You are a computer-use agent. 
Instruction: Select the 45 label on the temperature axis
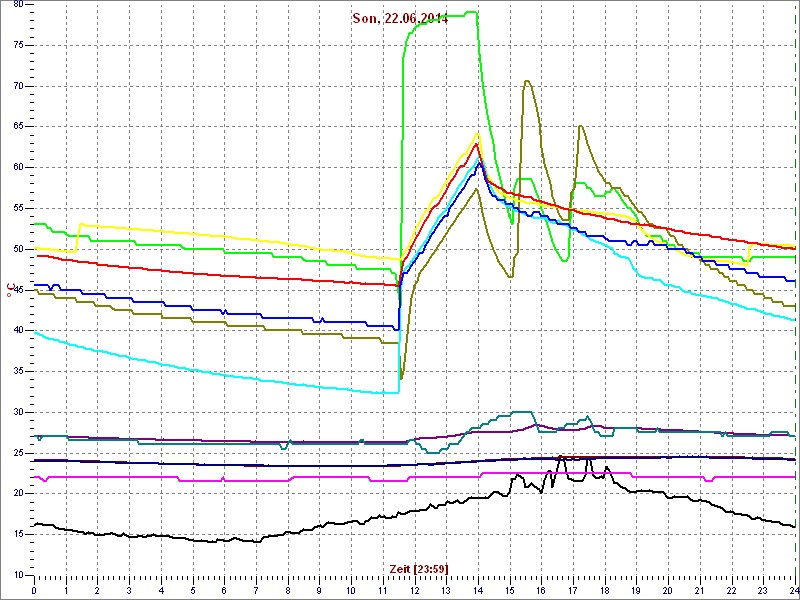[x=17, y=290]
